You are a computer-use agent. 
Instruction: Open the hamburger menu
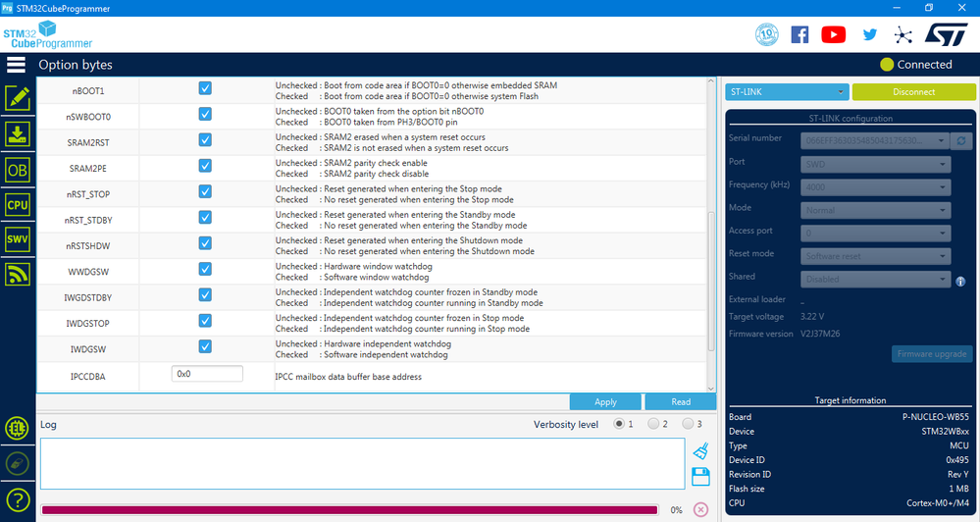pos(17,65)
